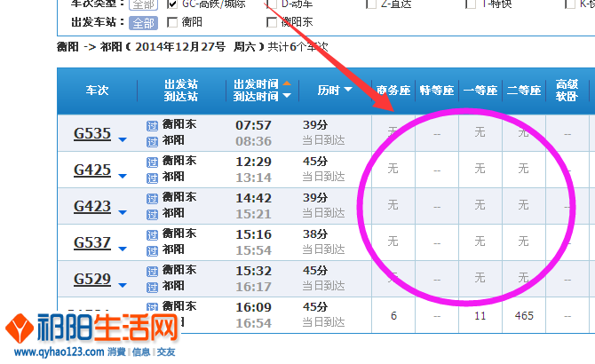Expand the stop details arrow for G425
Screen dimensions: 595x364
pos(123,177)
